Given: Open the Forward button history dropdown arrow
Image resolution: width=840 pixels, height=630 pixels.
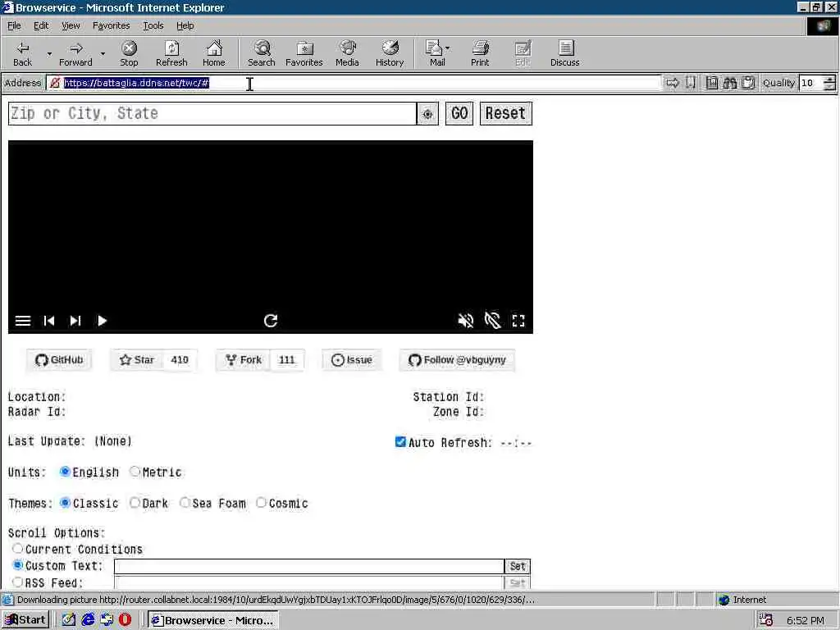Looking at the screenshot, I should tap(103, 54).
